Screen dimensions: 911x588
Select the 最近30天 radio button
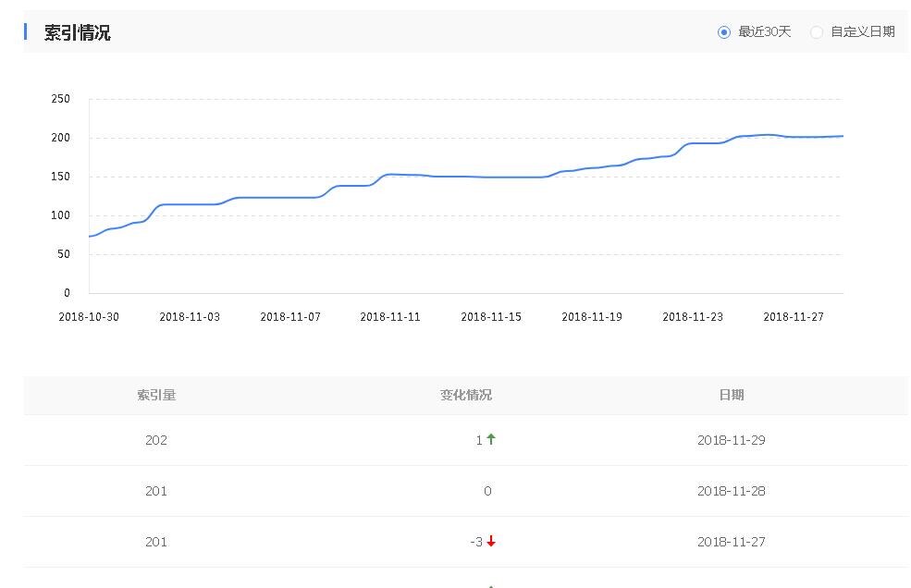[724, 32]
